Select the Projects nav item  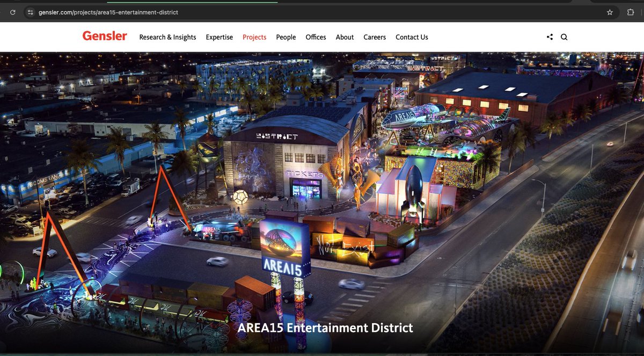pos(254,37)
